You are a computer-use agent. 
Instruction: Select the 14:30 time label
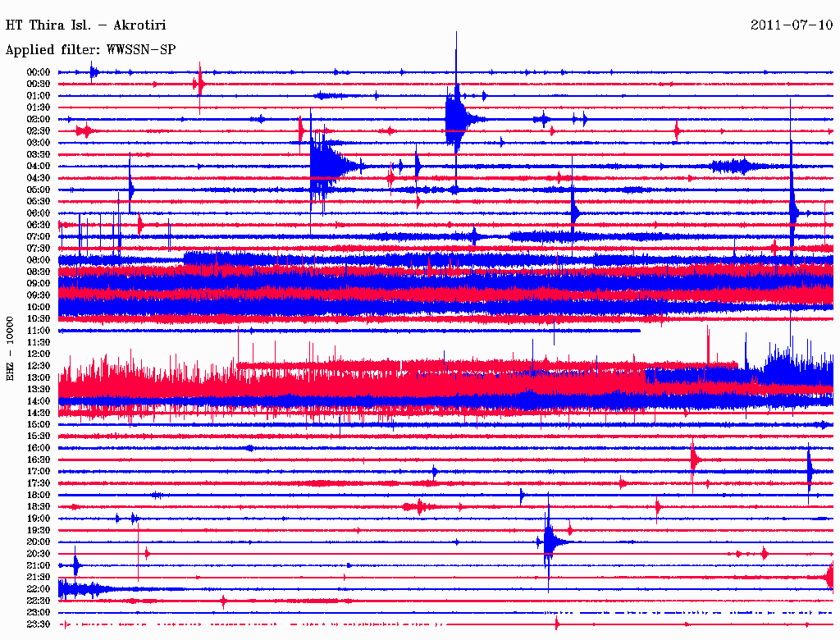pos(39,414)
